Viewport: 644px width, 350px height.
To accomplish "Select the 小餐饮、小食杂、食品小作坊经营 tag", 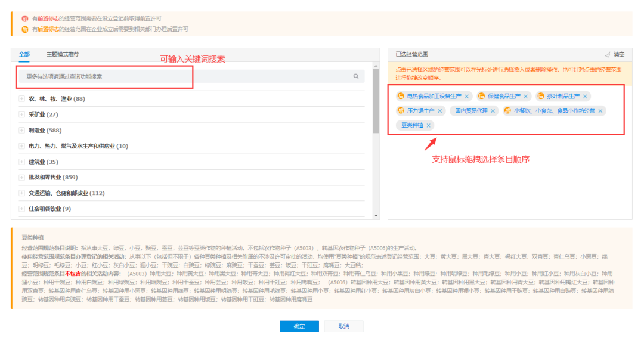I will pyautogui.click(x=554, y=110).
